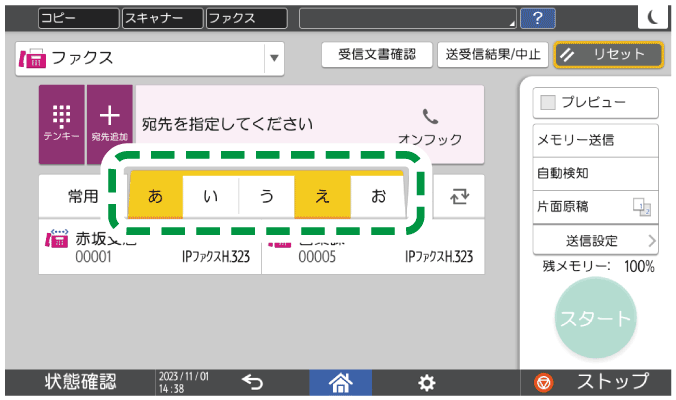Viewport: 676px width, 400px height.
Task: Switch to スキャナー function
Action: coord(163,19)
